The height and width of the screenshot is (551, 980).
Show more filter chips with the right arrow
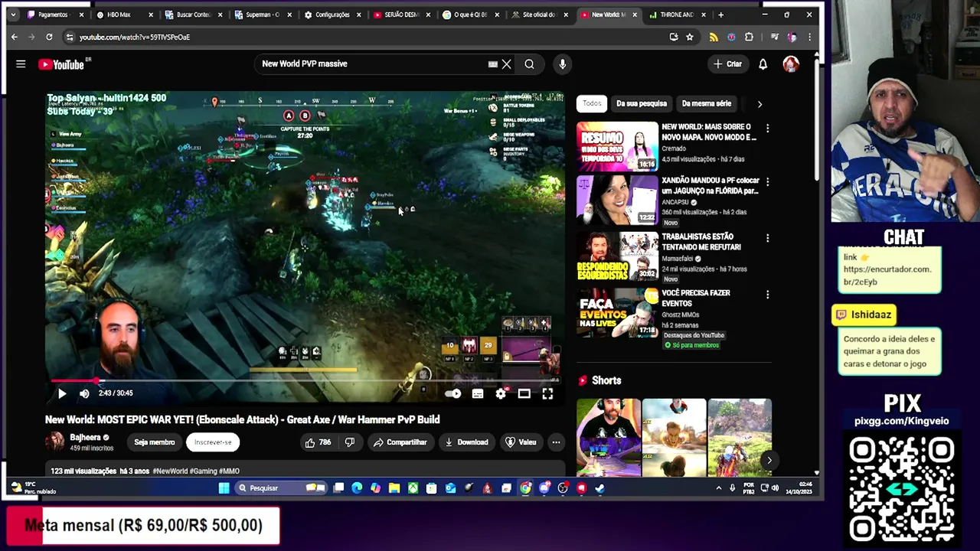click(x=759, y=103)
